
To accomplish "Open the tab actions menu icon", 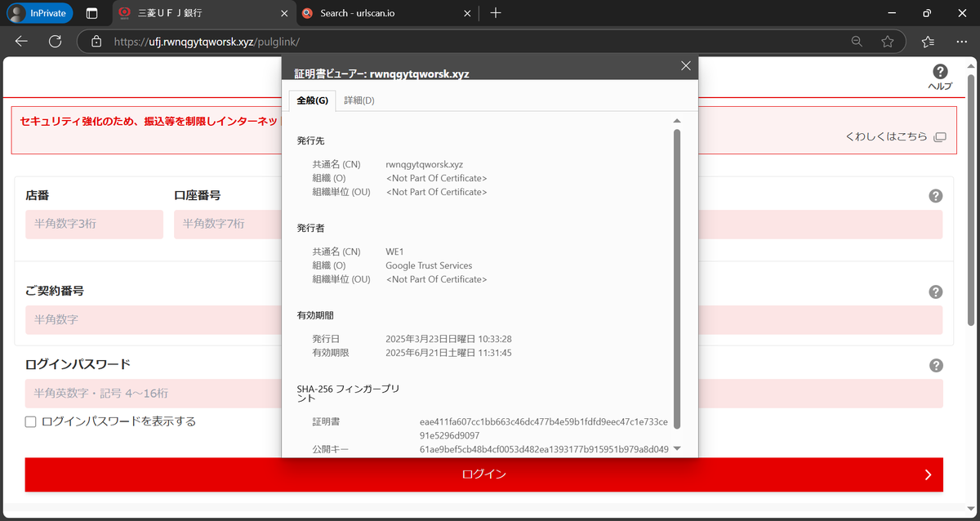I will pyautogui.click(x=91, y=13).
